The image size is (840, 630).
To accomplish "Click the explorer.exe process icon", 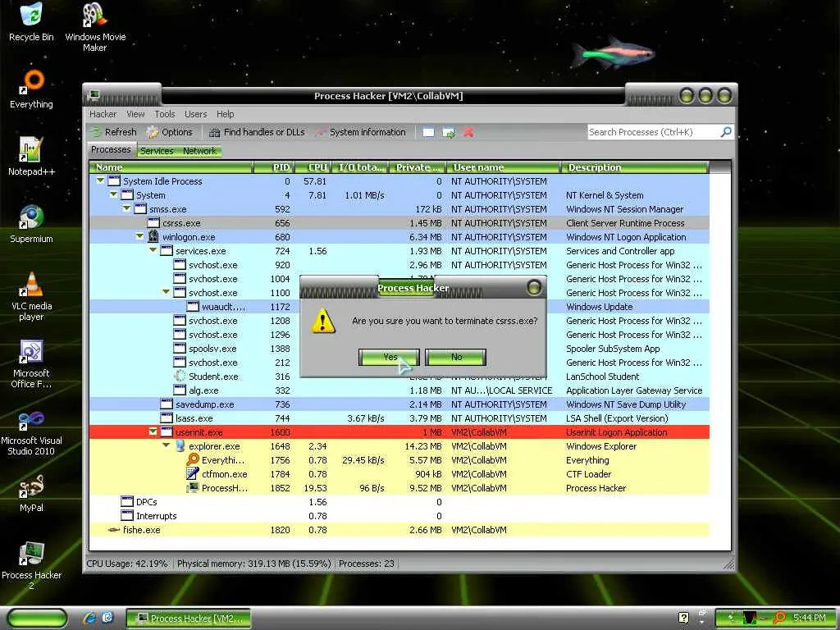I will (180, 445).
